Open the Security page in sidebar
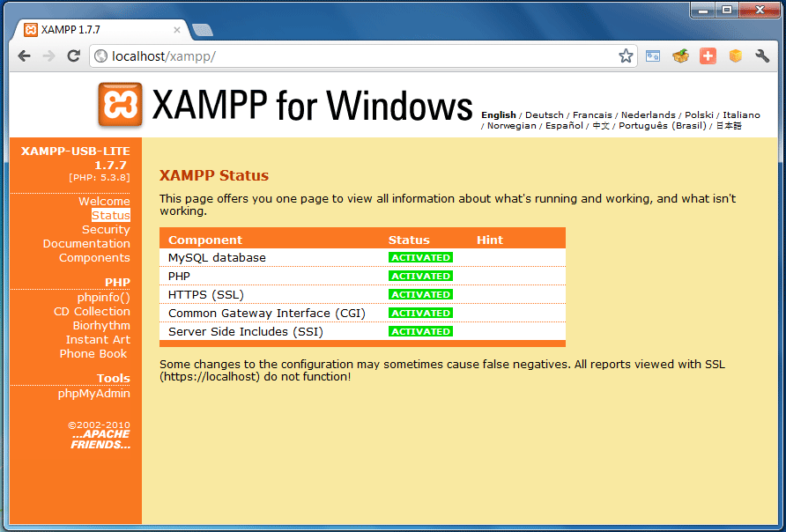This screenshot has height=532, width=786. [x=106, y=230]
